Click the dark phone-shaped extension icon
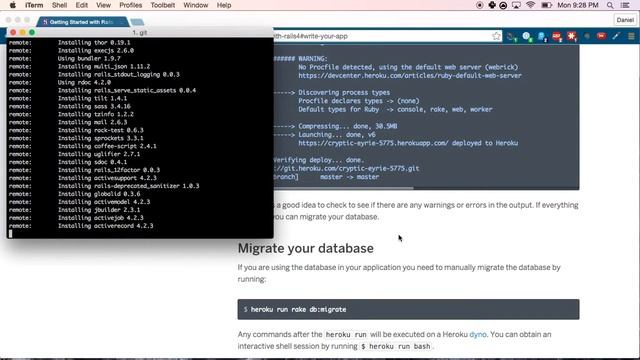The height and width of the screenshot is (360, 640). (x=512, y=37)
